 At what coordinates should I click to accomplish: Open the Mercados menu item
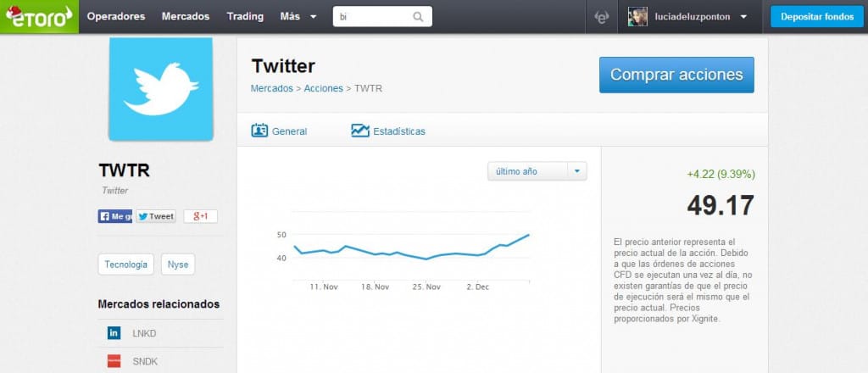coord(186,17)
